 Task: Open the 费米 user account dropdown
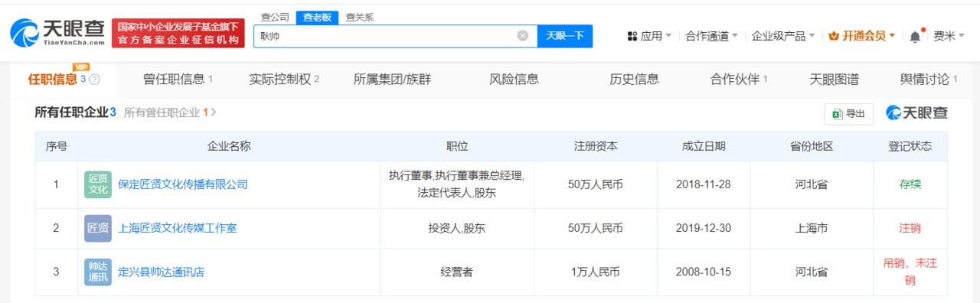[x=949, y=36]
